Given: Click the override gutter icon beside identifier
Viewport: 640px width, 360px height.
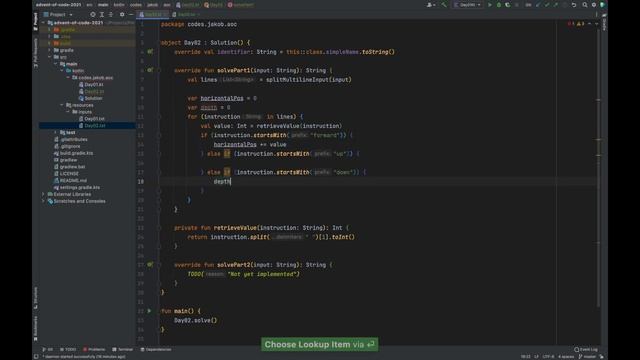Looking at the screenshot, I should 150,52.
